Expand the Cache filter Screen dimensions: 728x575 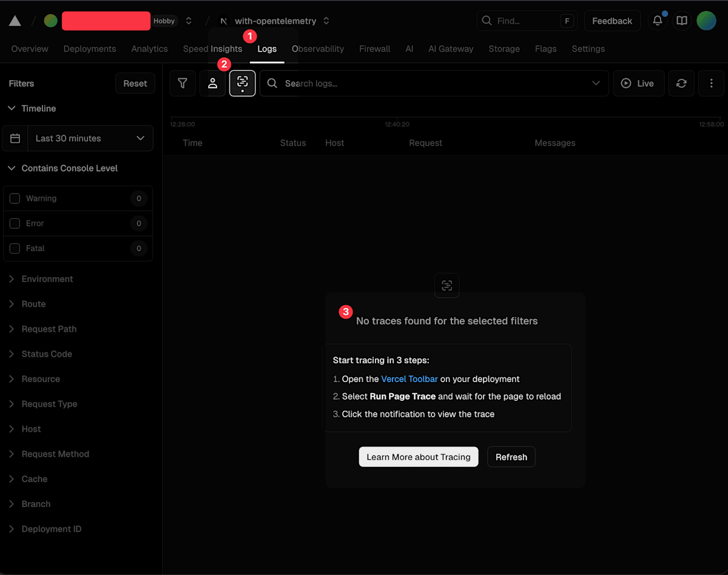click(x=27, y=479)
